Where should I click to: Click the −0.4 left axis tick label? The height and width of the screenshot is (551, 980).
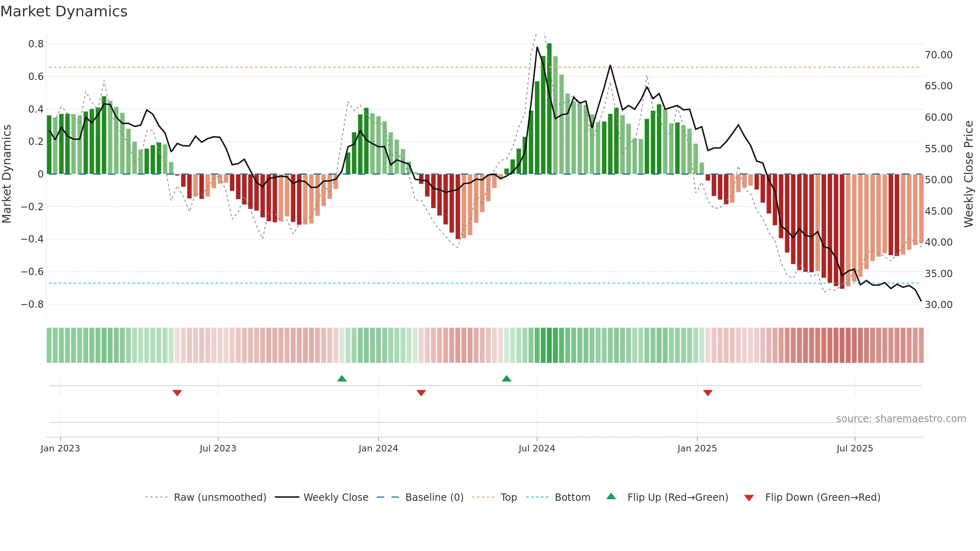pos(32,239)
